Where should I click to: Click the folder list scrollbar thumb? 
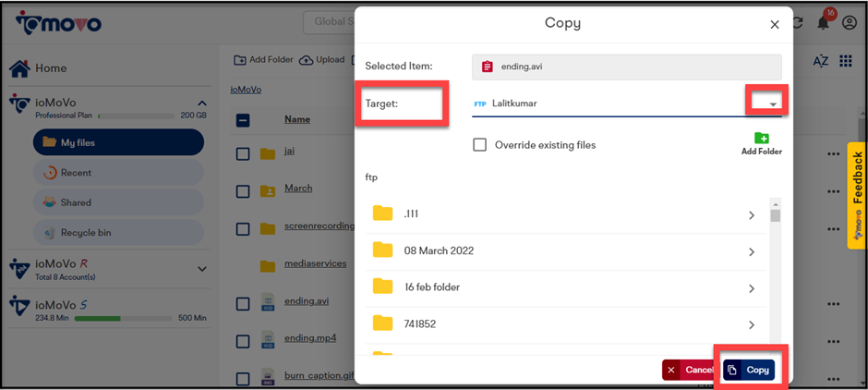pos(776,215)
